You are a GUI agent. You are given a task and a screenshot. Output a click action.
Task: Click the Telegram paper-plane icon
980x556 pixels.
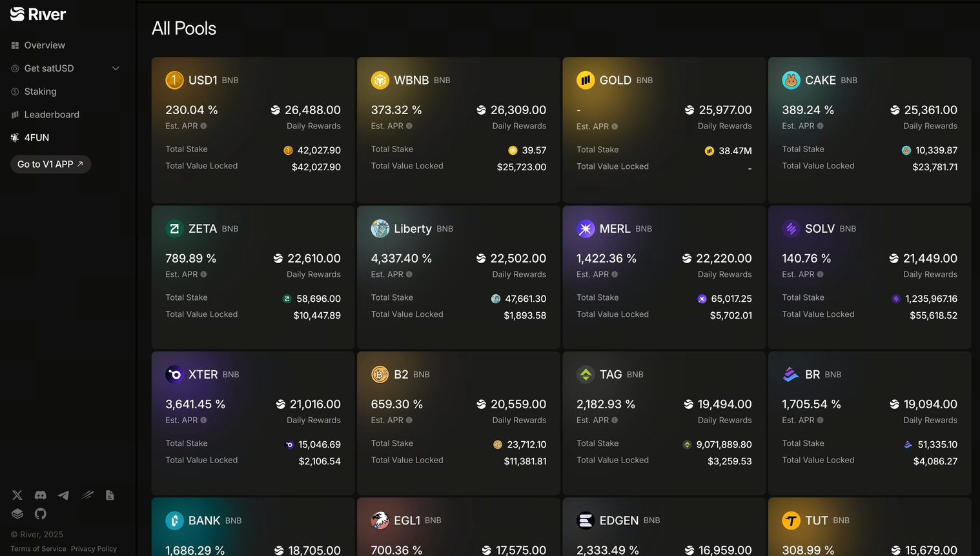tap(63, 495)
